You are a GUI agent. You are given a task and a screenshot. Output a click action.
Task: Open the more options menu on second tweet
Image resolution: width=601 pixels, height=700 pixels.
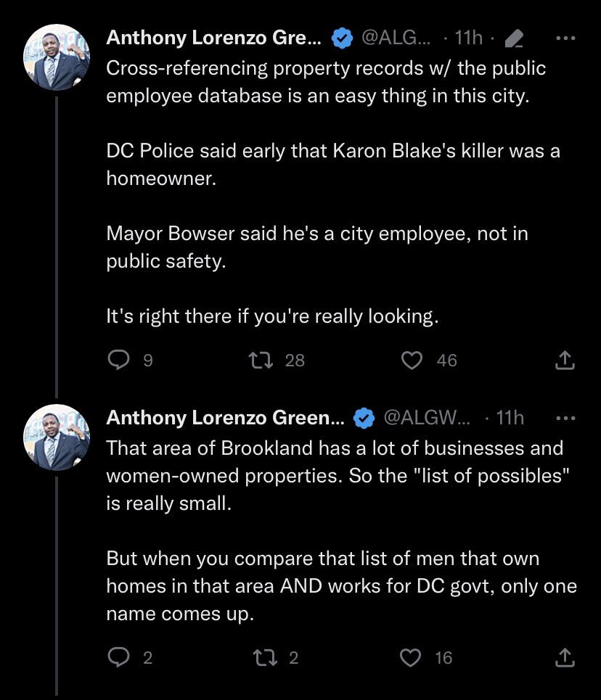[565, 418]
